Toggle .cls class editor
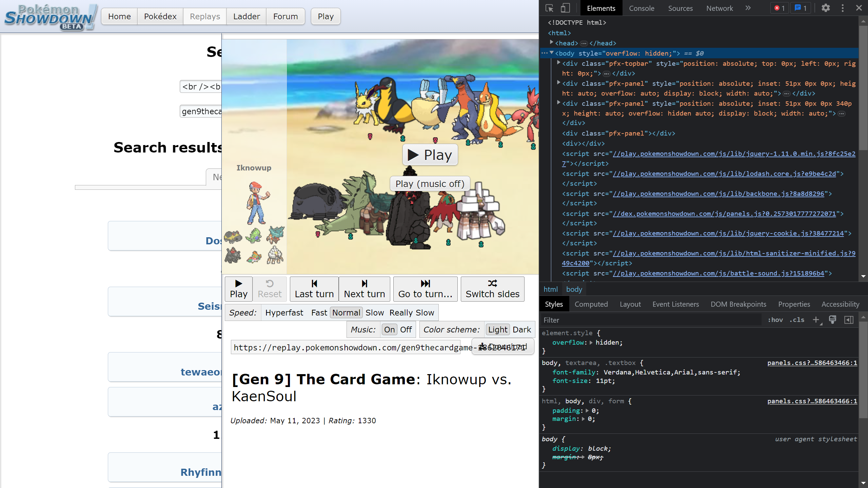The height and width of the screenshot is (488, 868). pos(797,320)
